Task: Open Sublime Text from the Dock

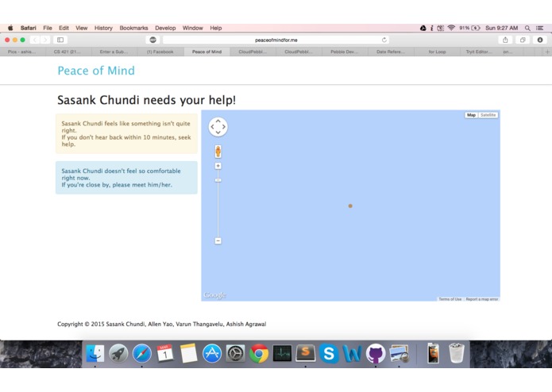Action: (305, 353)
